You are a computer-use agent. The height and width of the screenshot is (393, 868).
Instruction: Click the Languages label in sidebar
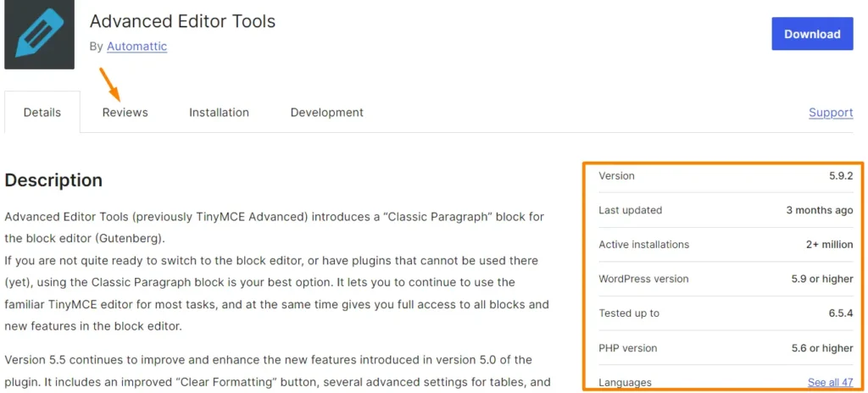pyautogui.click(x=625, y=383)
